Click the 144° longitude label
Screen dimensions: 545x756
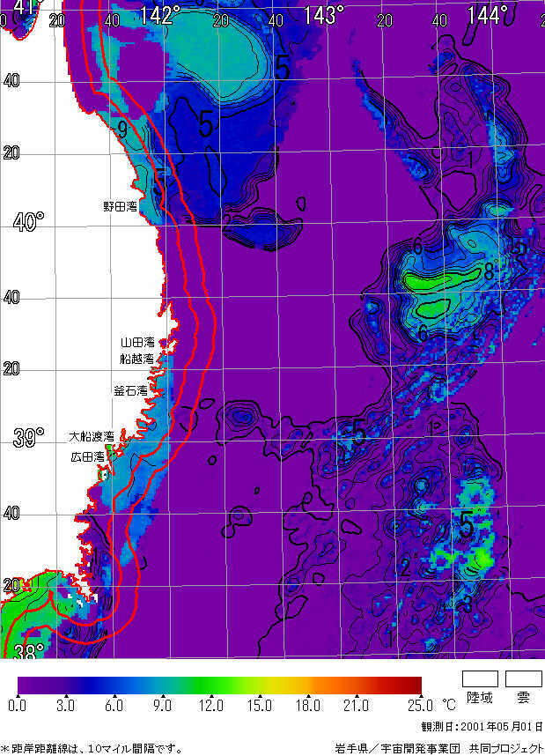click(487, 16)
